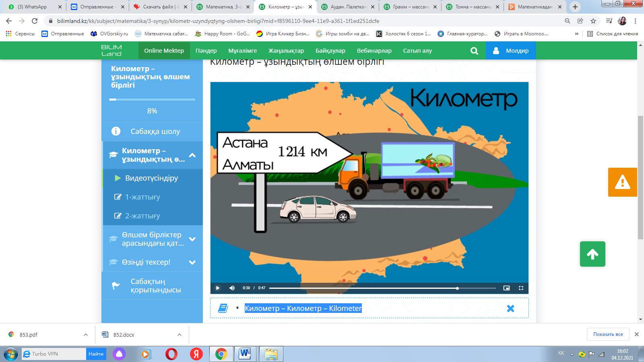Image resolution: width=644 pixels, height=362 pixels.
Task: Go to Online Mektep section
Action: (x=164, y=51)
